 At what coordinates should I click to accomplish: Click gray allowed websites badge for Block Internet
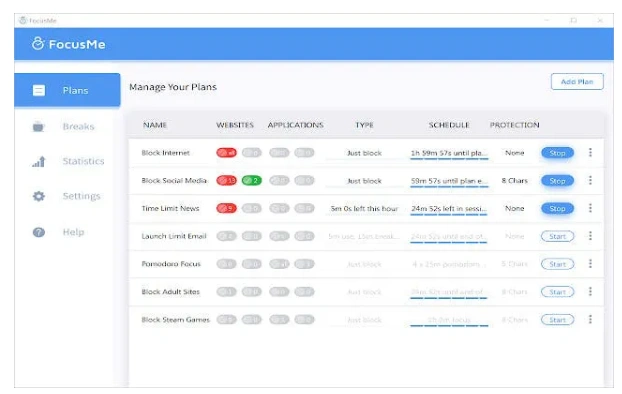coord(252,153)
